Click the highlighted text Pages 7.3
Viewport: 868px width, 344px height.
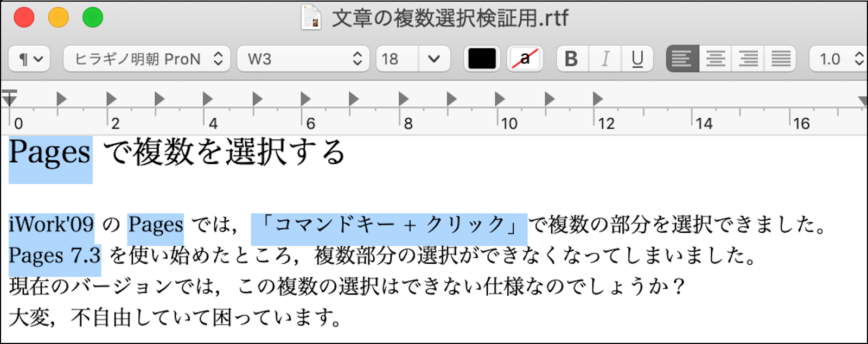point(55,256)
